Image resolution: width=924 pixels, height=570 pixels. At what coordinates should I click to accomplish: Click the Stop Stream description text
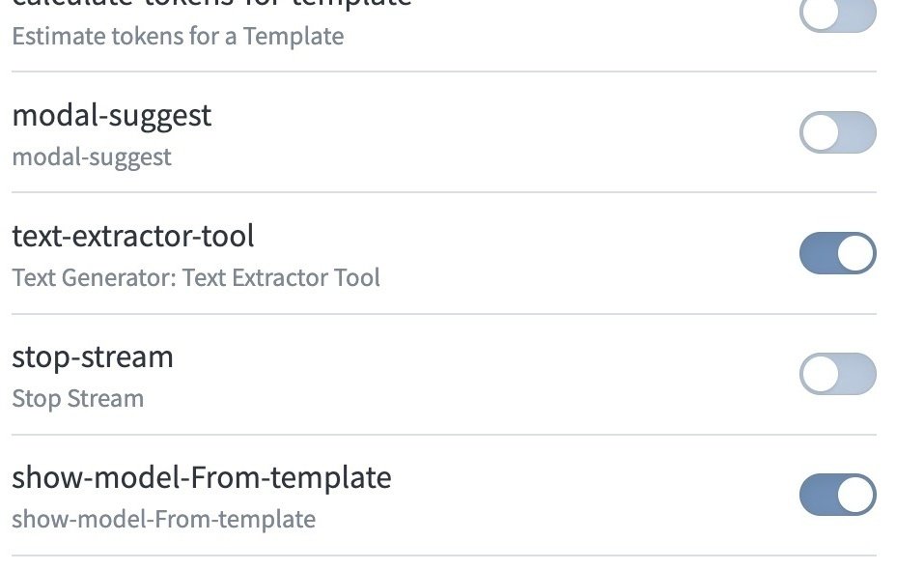pyautogui.click(x=77, y=398)
